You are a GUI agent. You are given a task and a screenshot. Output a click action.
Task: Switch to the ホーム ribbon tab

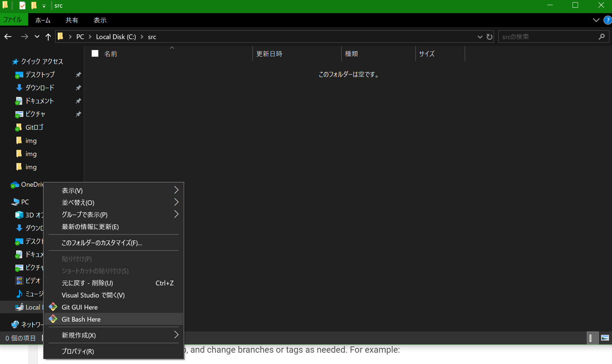(x=43, y=20)
